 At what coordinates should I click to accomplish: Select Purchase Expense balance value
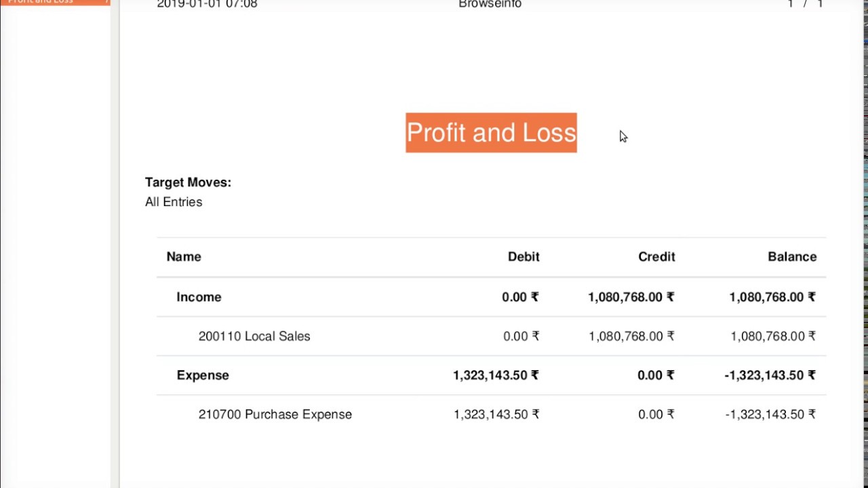[770, 414]
